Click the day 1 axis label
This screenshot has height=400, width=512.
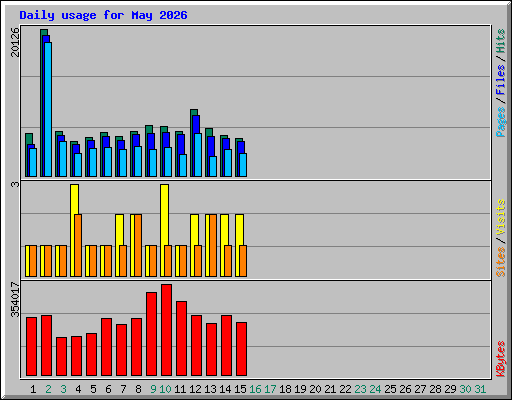click(33, 389)
